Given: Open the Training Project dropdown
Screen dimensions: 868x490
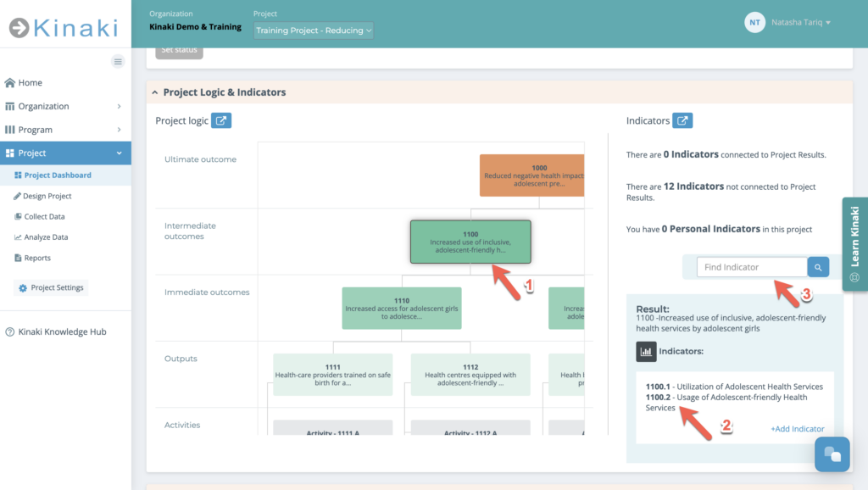Looking at the screenshot, I should point(314,31).
